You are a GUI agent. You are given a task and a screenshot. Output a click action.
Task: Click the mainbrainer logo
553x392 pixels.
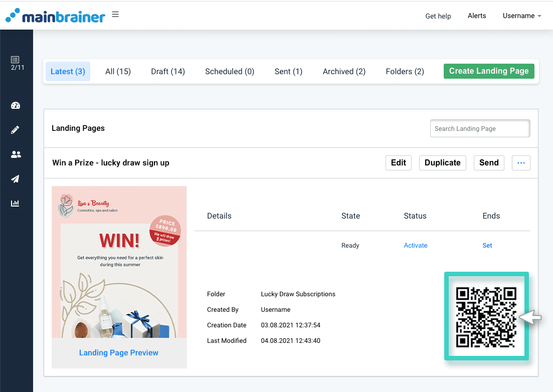click(55, 16)
